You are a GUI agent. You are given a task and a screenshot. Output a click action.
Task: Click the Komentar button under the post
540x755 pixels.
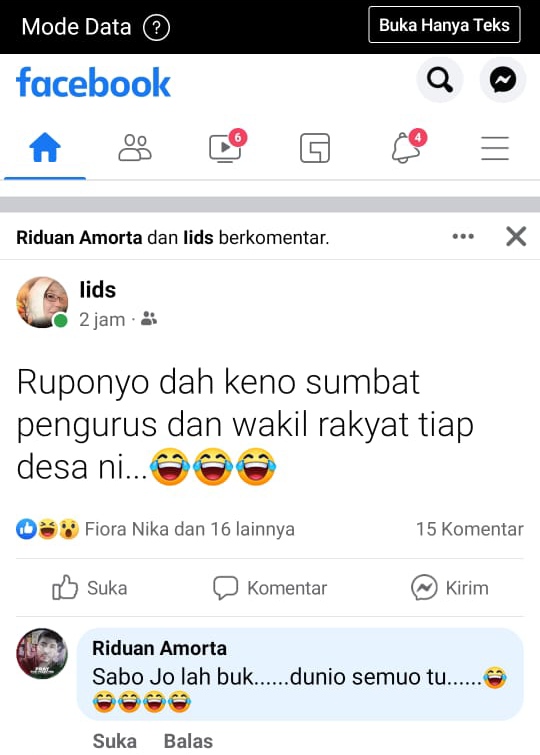coord(270,588)
